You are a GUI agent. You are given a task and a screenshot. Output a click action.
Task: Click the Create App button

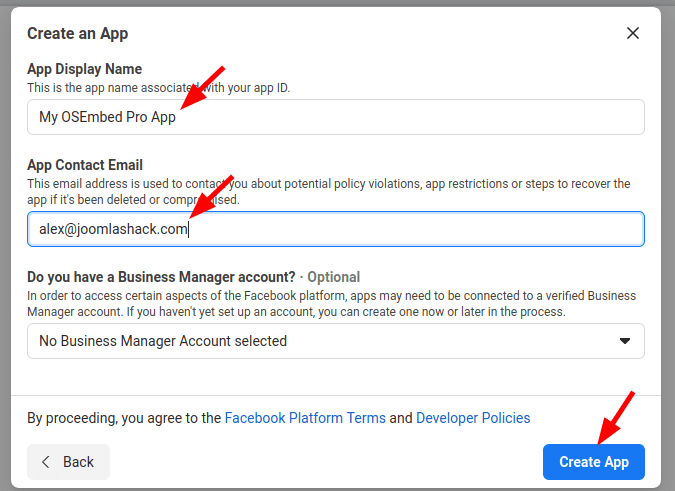[x=594, y=462]
